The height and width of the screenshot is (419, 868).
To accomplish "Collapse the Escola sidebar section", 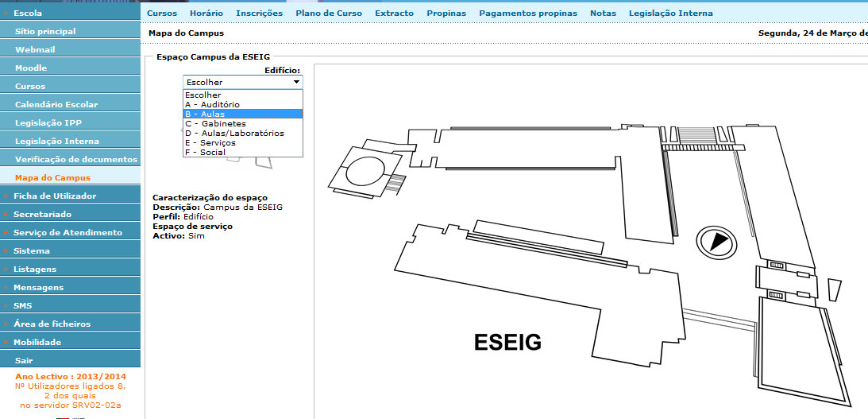I will point(28,13).
